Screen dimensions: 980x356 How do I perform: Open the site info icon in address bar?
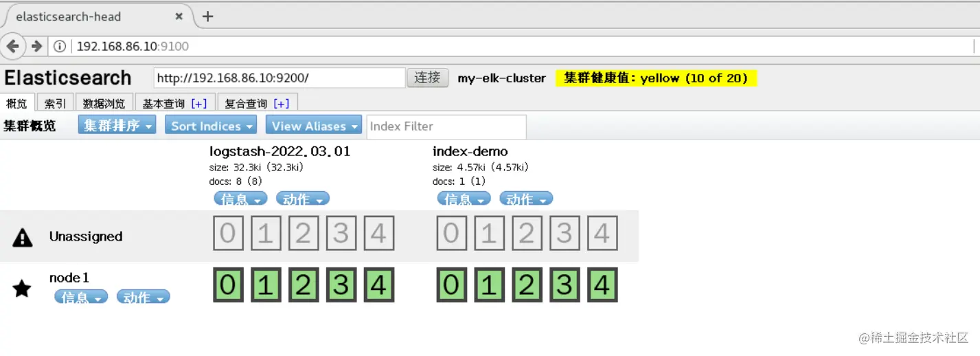coord(60,46)
